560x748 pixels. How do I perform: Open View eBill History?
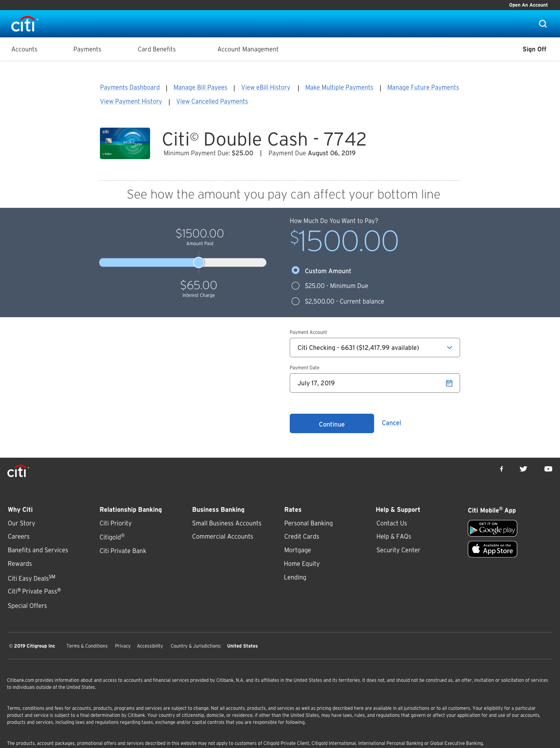(266, 88)
